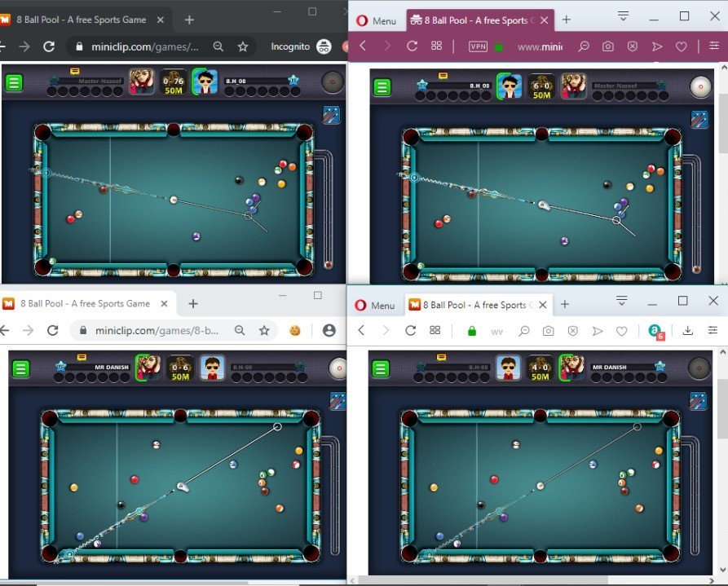Reload page in bottom-left Chrome window
The image size is (728, 586).
53,330
